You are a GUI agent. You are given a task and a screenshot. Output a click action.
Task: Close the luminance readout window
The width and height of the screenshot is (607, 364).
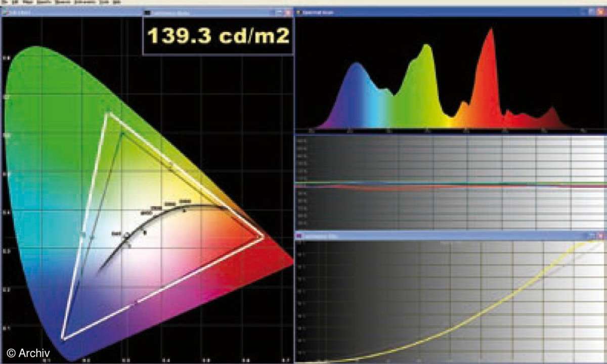click(x=288, y=12)
